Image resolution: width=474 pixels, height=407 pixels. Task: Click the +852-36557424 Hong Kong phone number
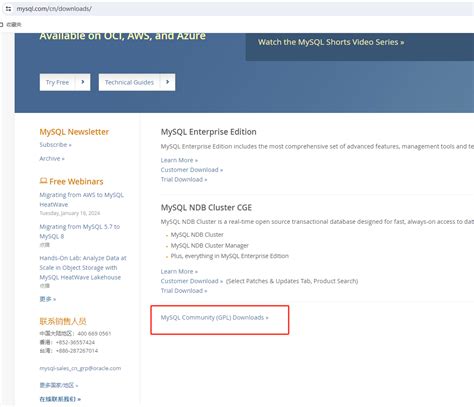(x=75, y=342)
